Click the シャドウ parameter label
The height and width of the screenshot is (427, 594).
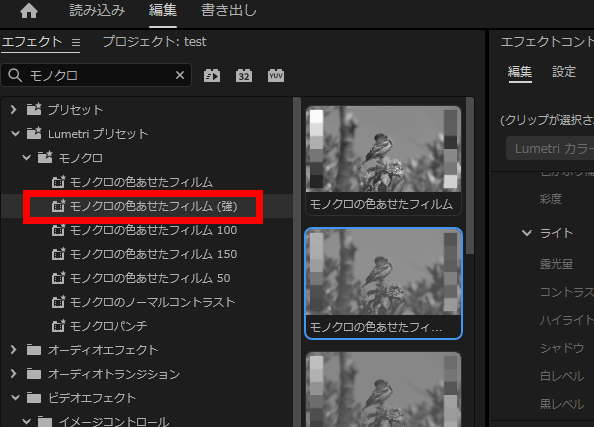coord(562,348)
